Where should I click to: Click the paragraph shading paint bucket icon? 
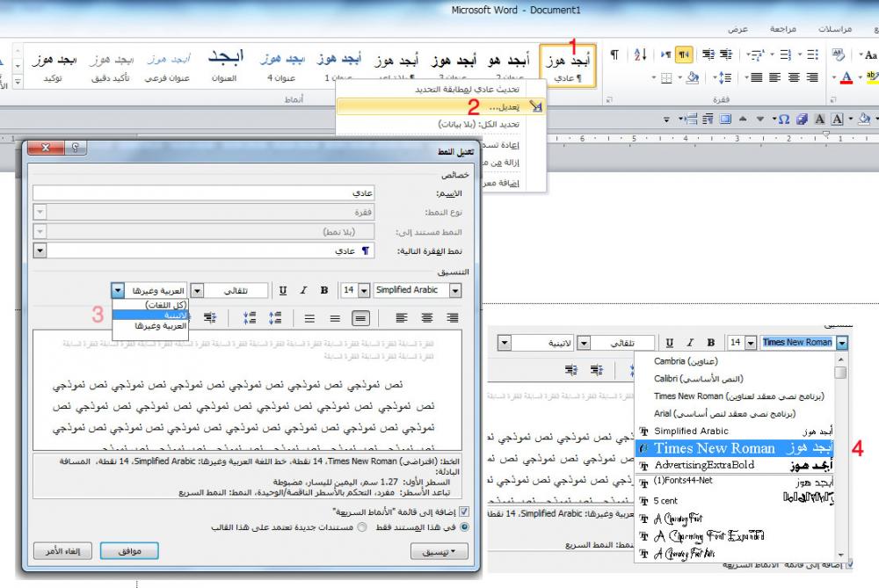[x=693, y=77]
